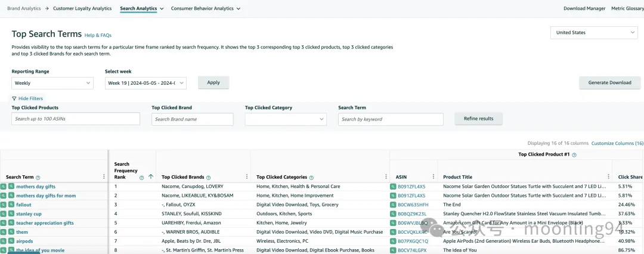Viewport: 644px width, 254px height.
Task: Open the United States marketplace dropdown
Action: [594, 32]
